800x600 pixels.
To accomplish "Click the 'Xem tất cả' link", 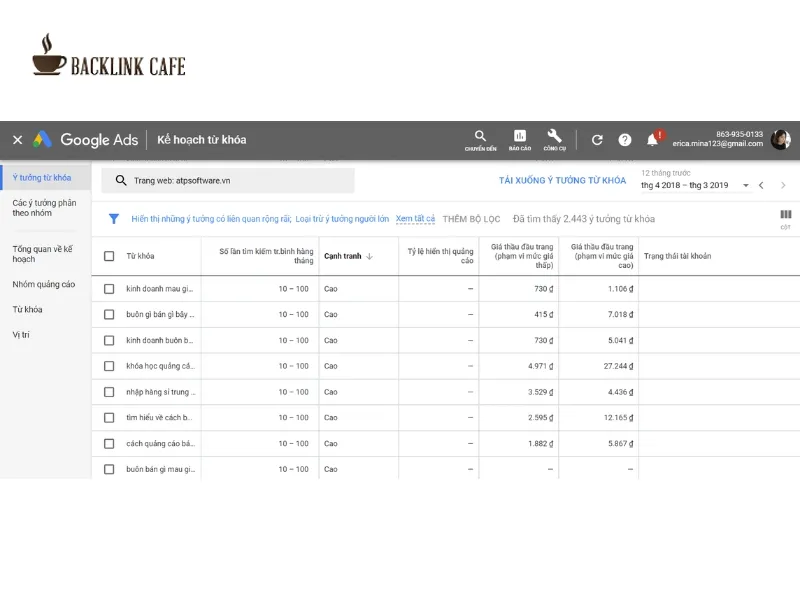I will [x=415, y=219].
